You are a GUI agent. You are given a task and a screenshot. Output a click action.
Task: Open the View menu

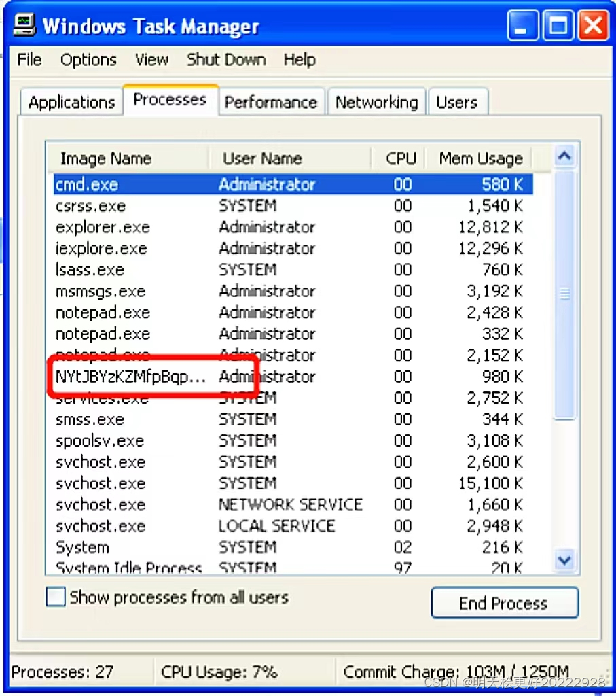(151, 60)
